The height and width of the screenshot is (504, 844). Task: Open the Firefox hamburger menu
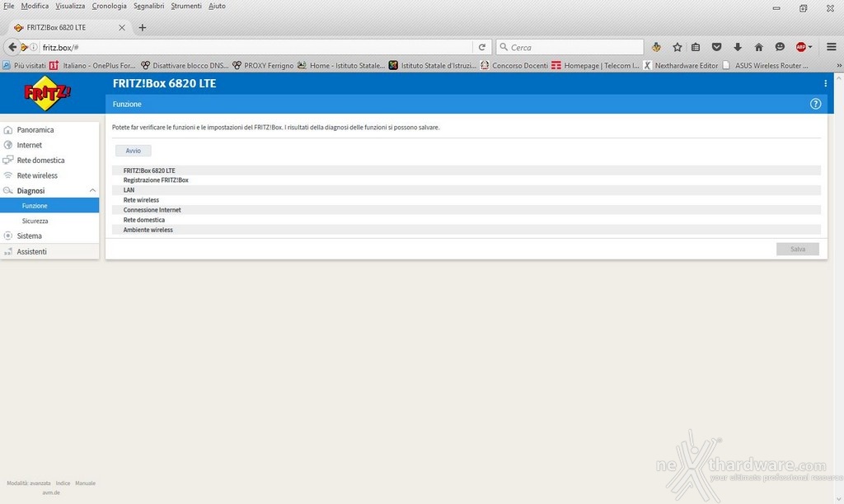831,47
